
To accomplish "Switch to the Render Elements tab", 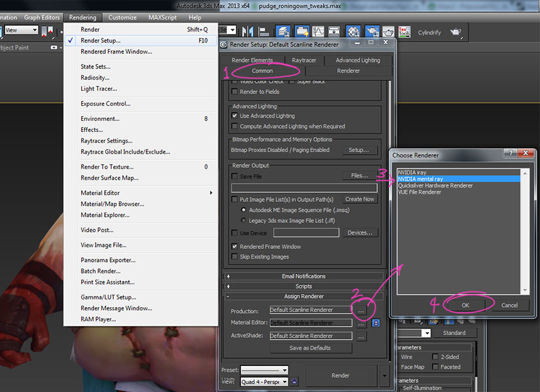I will 252,60.
